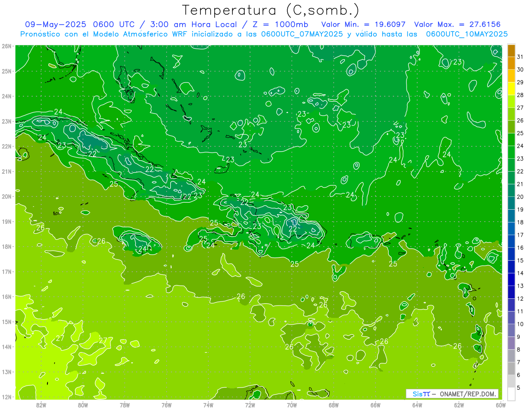532x411 pixels.
Task: Click the 17N latitude axis label
Action: point(7,272)
